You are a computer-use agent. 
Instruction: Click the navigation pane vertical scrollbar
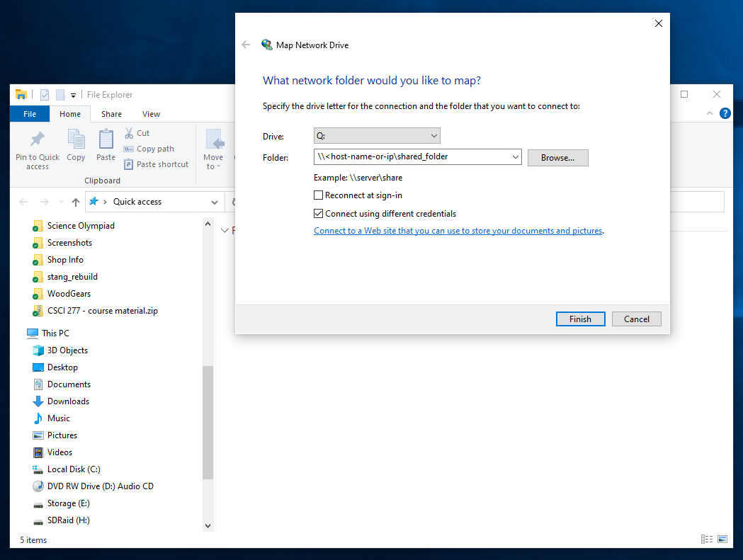click(x=208, y=422)
